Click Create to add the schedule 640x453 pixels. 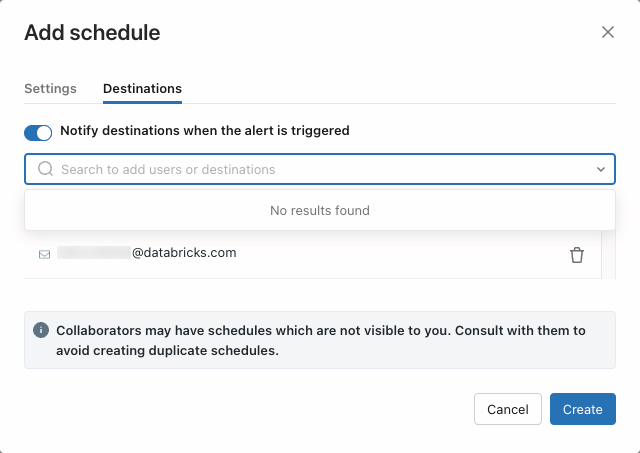[582, 409]
